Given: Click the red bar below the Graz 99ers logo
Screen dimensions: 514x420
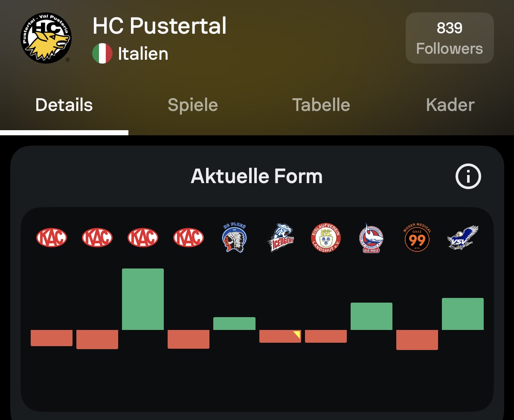Looking at the screenshot, I should (417, 340).
